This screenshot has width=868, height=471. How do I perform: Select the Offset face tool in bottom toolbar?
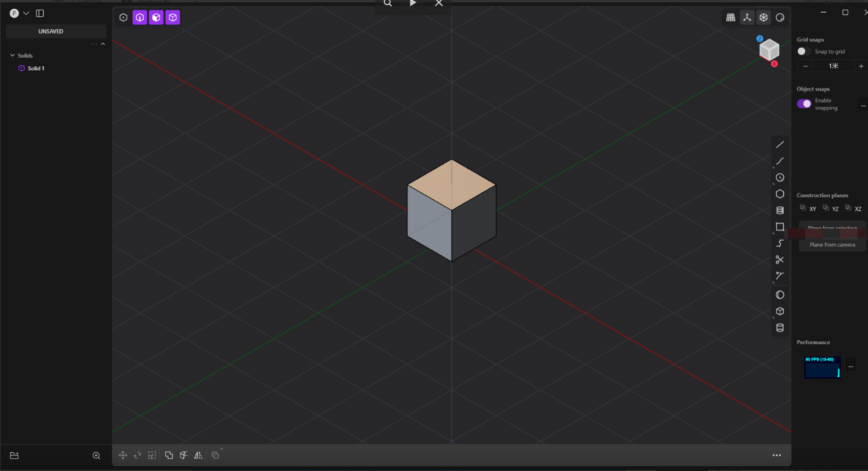click(184, 455)
